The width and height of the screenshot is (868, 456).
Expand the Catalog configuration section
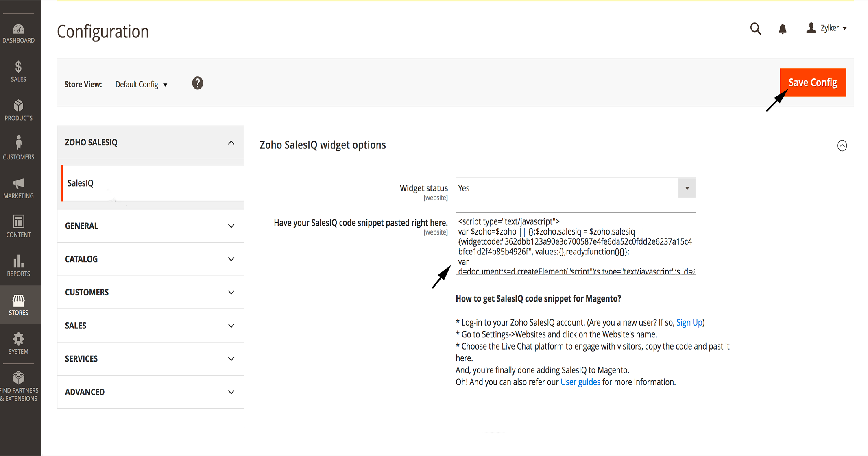[150, 259]
